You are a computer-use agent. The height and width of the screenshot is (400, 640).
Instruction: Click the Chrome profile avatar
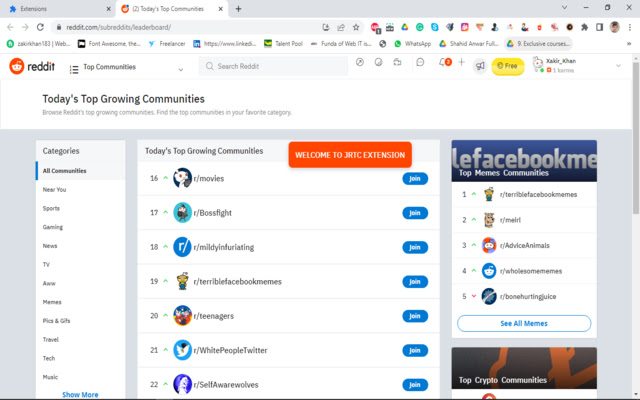614,27
